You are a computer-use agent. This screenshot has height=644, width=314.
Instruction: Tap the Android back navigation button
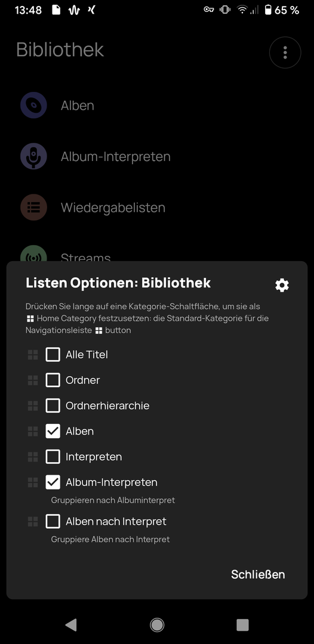[71, 625]
